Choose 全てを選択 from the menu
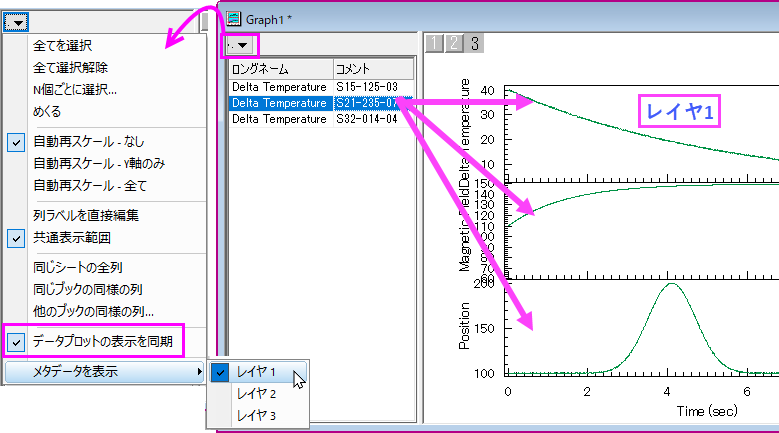Viewport: 779px width, 433px height. (62, 46)
